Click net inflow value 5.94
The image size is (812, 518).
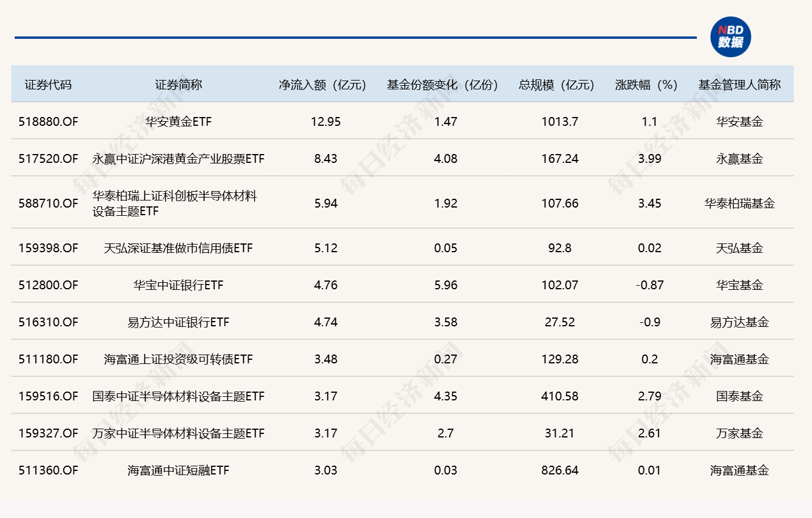(326, 203)
